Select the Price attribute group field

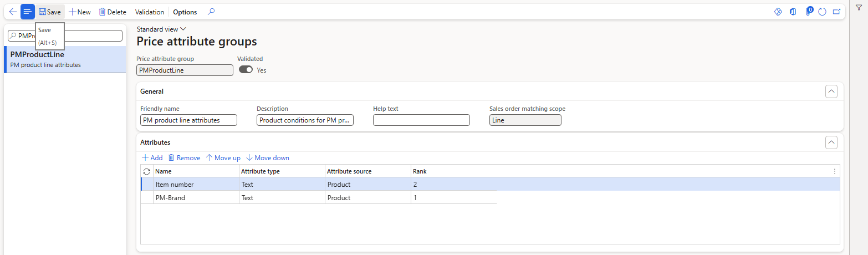[x=185, y=70]
